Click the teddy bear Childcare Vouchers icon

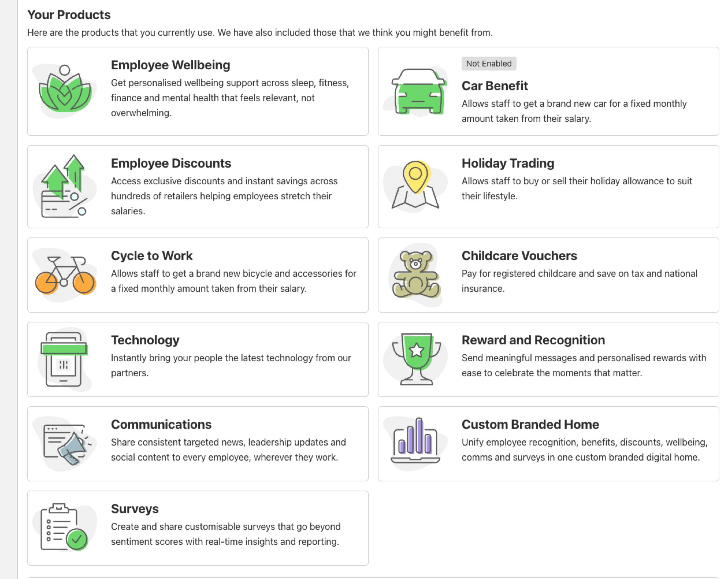click(x=416, y=275)
